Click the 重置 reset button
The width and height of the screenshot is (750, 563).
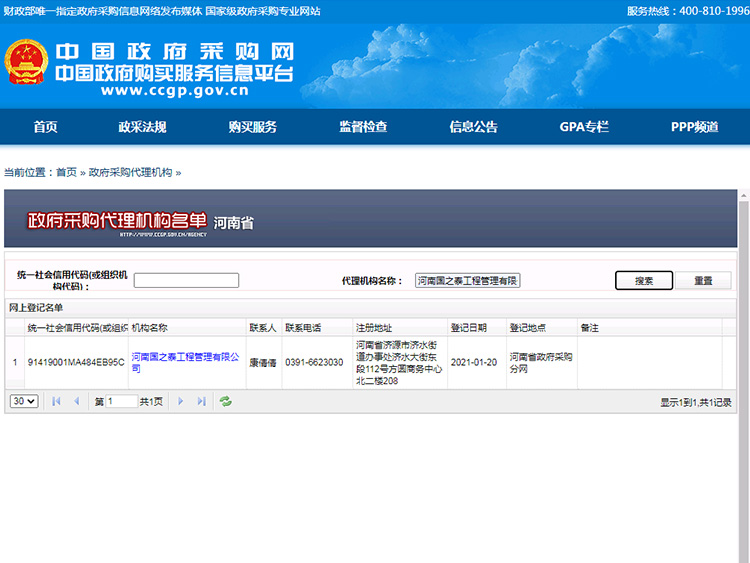703,281
